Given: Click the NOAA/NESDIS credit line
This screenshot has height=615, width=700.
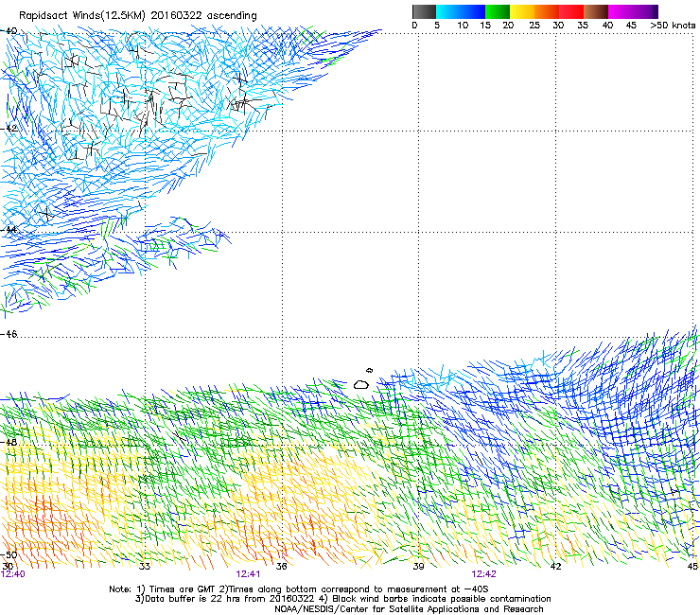Looking at the screenshot, I should click(x=409, y=609).
